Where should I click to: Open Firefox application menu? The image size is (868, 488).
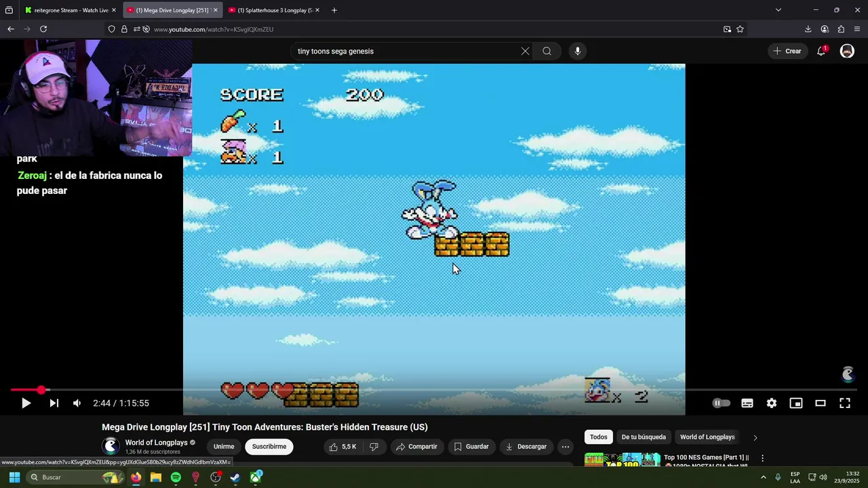[857, 29]
